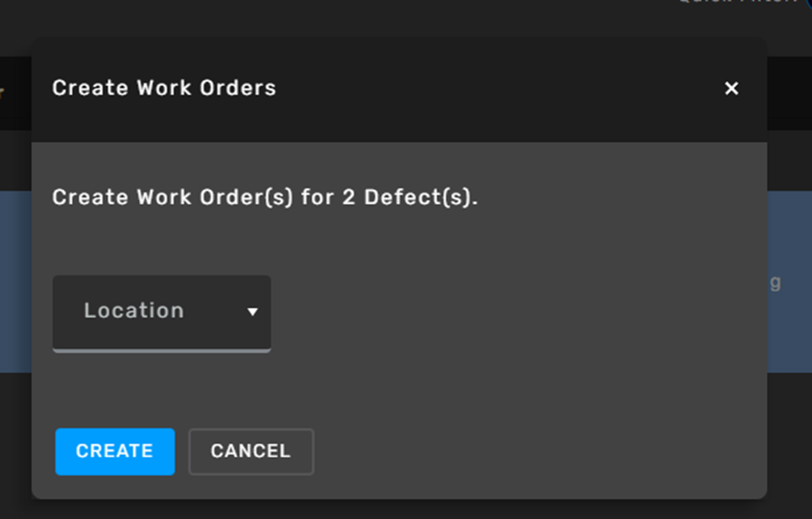
Task: Click the blue row segment right of dialog
Action: pos(789,281)
